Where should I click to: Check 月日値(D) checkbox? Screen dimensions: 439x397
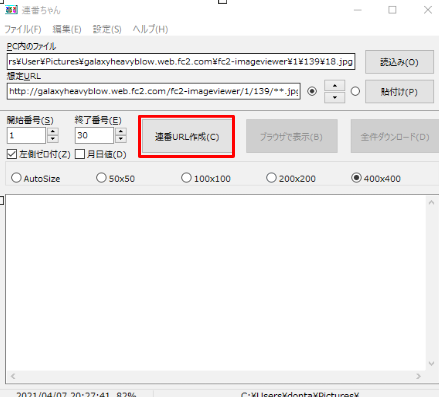click(x=80, y=154)
